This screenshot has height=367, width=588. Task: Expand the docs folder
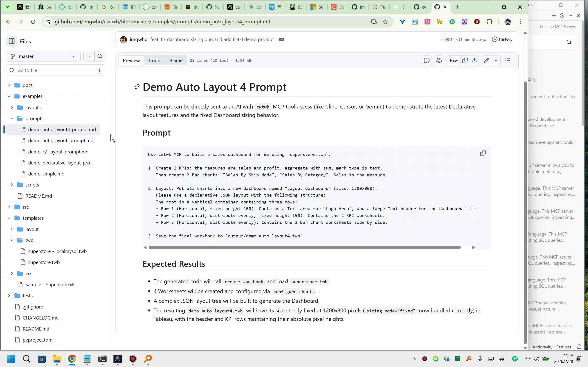(9, 85)
